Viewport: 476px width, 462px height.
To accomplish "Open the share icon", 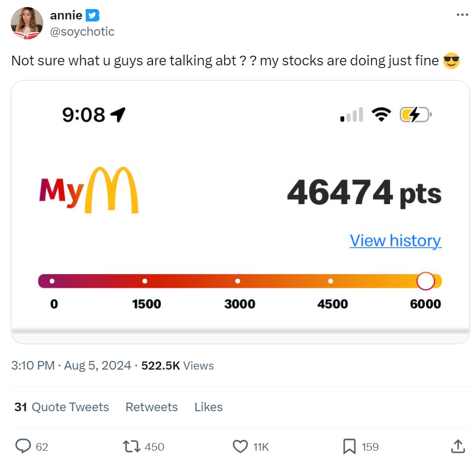I will click(x=458, y=446).
